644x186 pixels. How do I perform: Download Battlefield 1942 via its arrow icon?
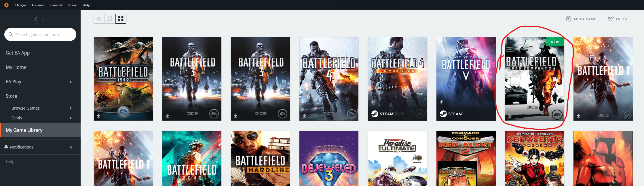99,116
